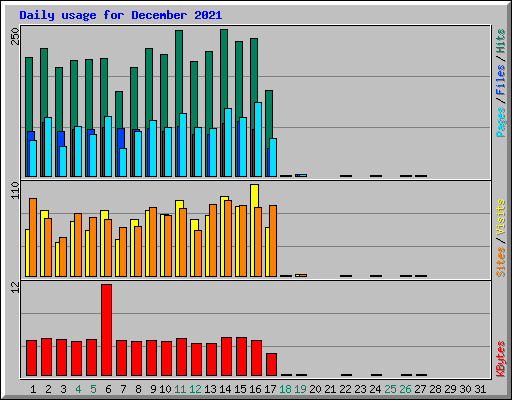Click green weekend day label "11"

coord(180,389)
